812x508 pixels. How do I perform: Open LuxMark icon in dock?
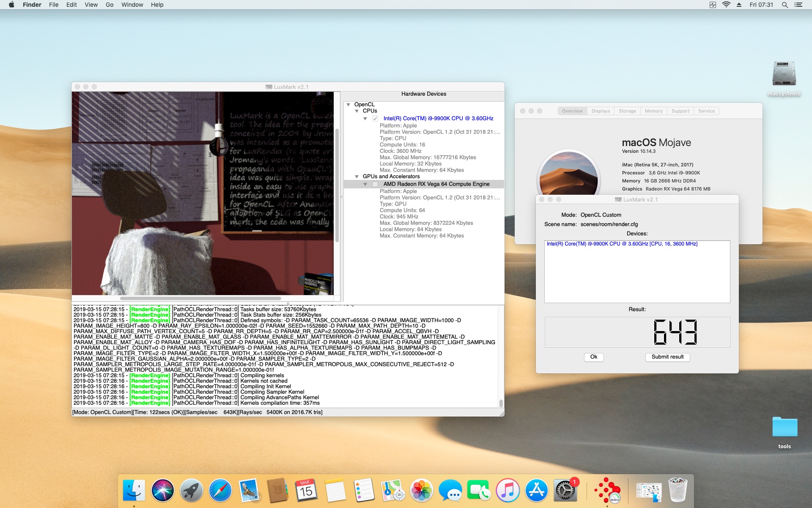tap(607, 491)
